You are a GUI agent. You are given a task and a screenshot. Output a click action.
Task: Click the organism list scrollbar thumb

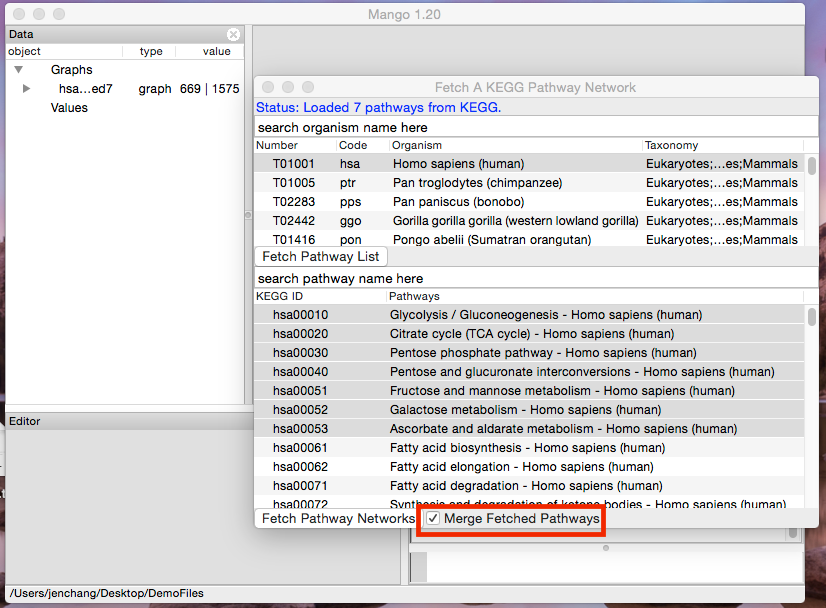(x=812, y=166)
